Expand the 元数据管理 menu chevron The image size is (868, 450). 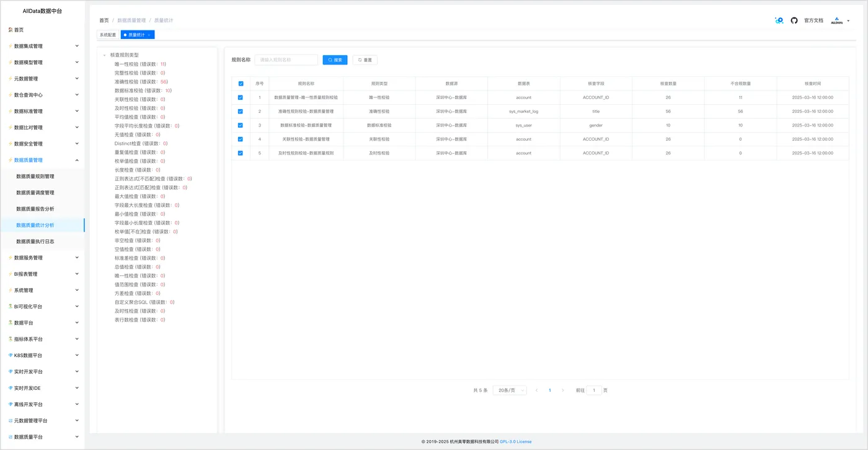click(x=77, y=79)
